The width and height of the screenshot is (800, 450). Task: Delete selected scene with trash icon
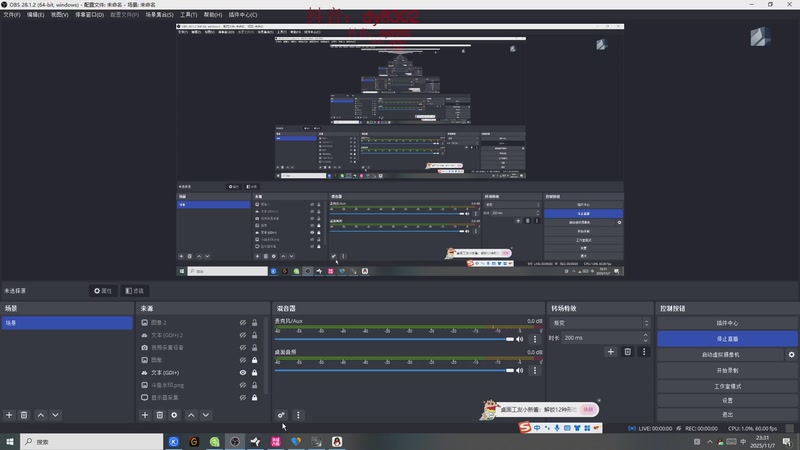click(24, 415)
